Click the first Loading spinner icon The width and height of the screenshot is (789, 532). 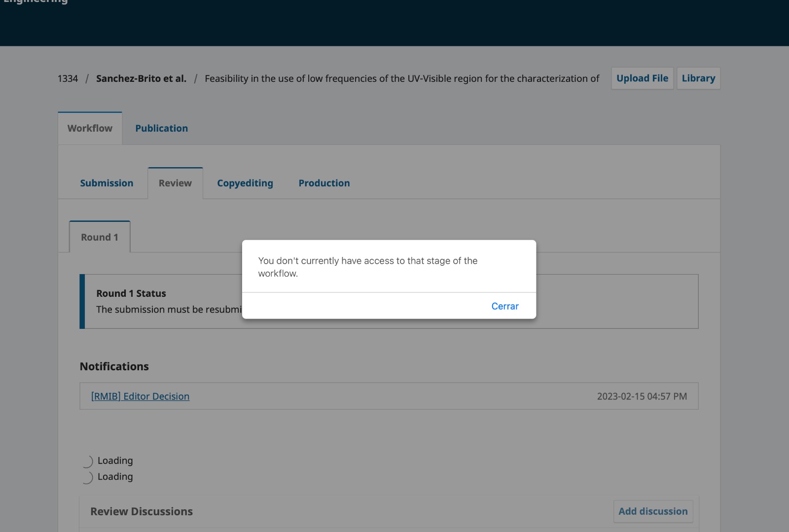87,461
